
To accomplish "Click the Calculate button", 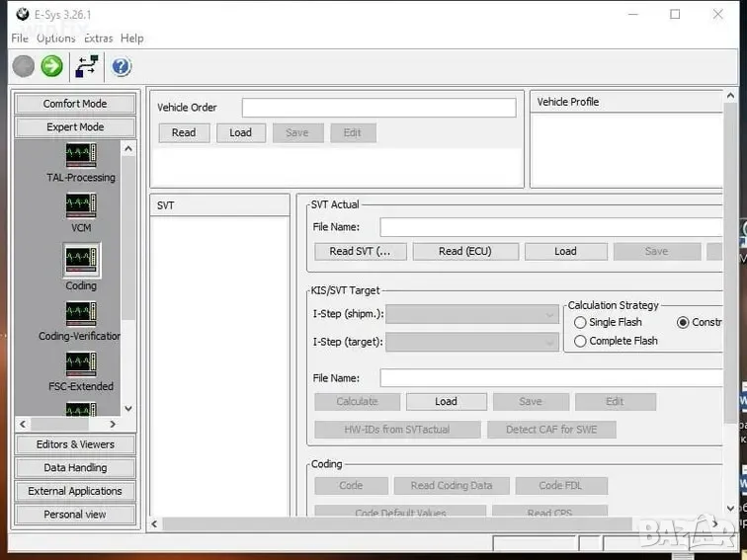I will click(x=357, y=402).
